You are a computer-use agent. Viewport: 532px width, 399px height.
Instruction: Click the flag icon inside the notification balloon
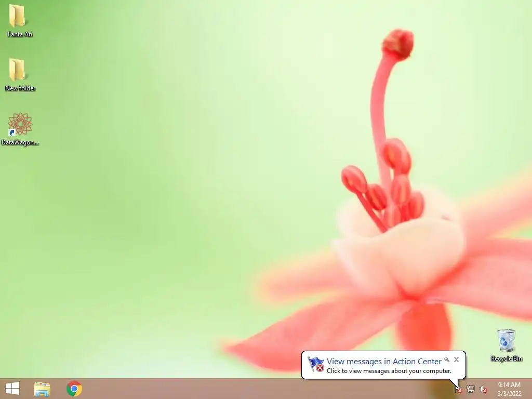[315, 364]
